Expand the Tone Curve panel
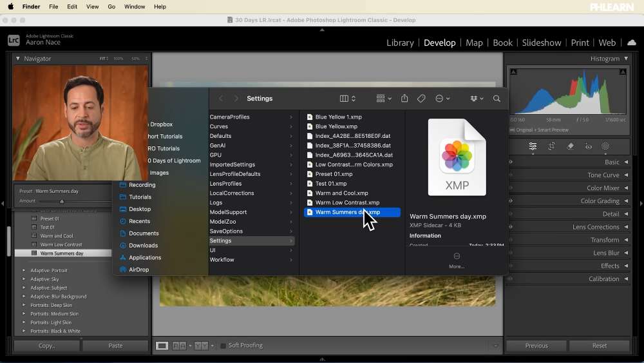The width and height of the screenshot is (644, 363). click(626, 175)
